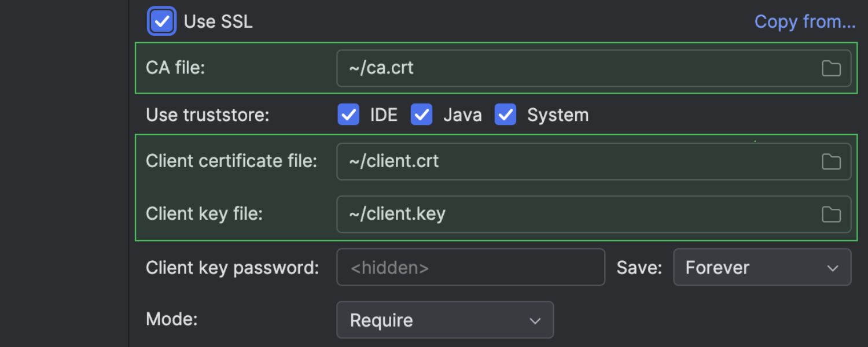This screenshot has height=347, width=868.
Task: Click the "Client certificate file:" label
Action: (x=231, y=161)
